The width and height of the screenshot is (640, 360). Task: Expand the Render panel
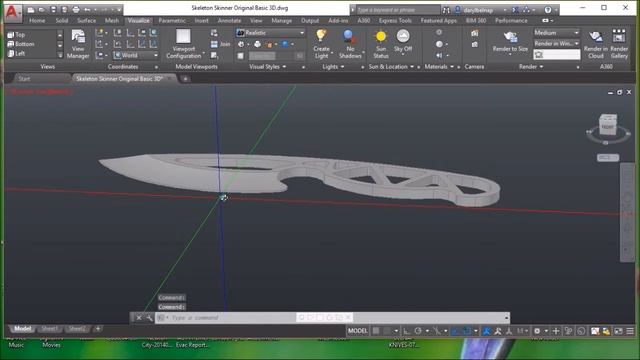tap(531, 67)
